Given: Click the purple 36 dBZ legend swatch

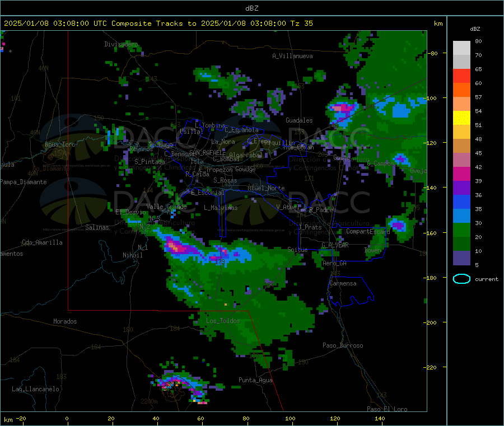Looking at the screenshot, I should click(461, 188).
